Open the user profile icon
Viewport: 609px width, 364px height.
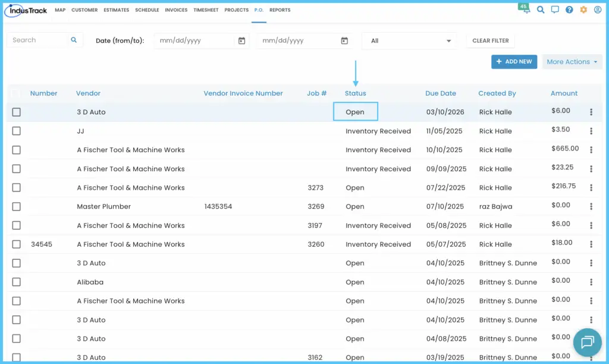pyautogui.click(x=598, y=10)
